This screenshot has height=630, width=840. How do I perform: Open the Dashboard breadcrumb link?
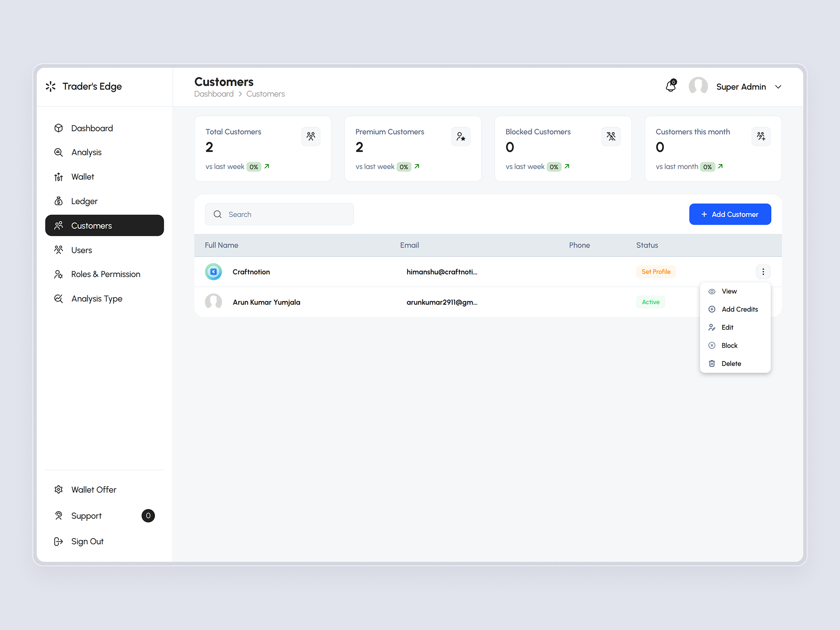click(x=214, y=94)
